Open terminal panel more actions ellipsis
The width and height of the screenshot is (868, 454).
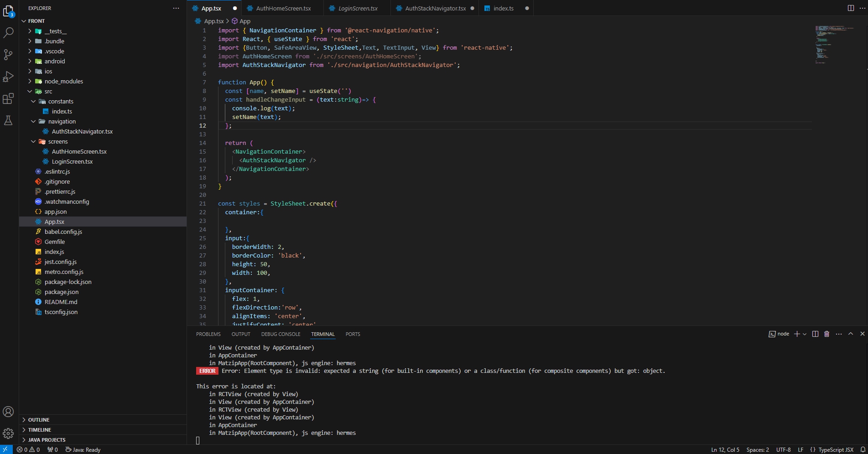tap(839, 334)
